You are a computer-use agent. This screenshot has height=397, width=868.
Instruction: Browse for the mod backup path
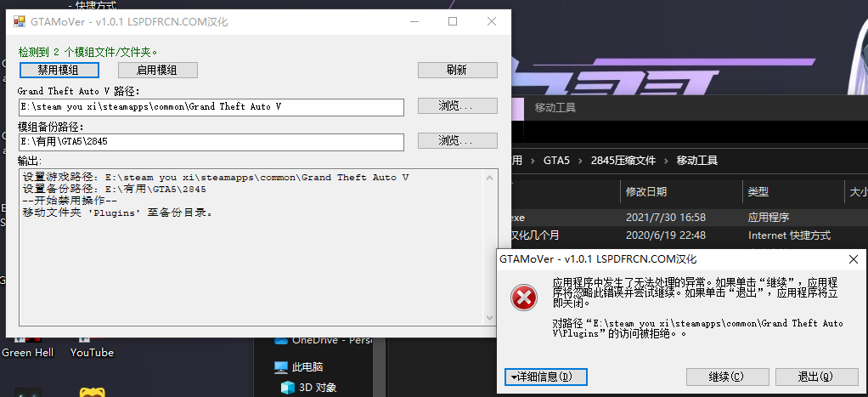(x=457, y=141)
